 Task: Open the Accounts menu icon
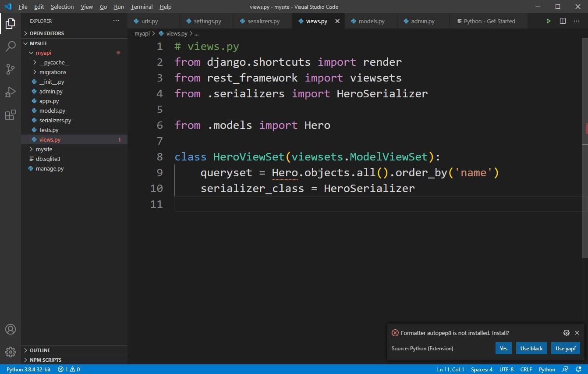11,329
